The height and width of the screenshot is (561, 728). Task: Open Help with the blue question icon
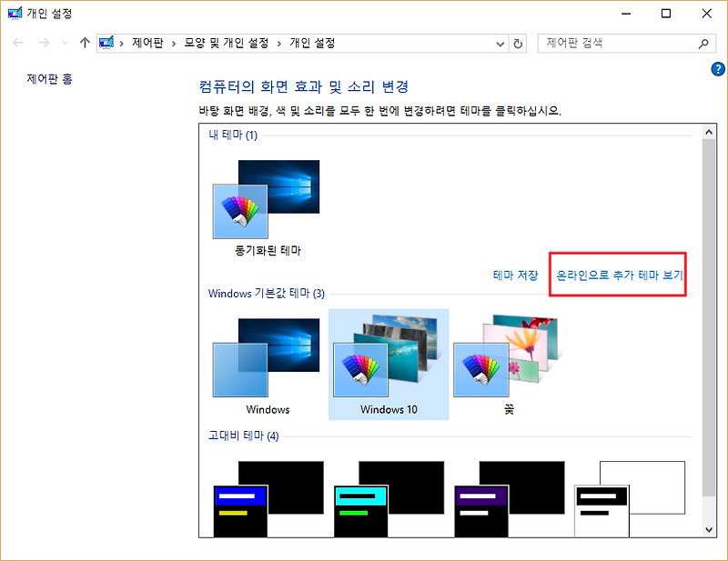point(718,69)
